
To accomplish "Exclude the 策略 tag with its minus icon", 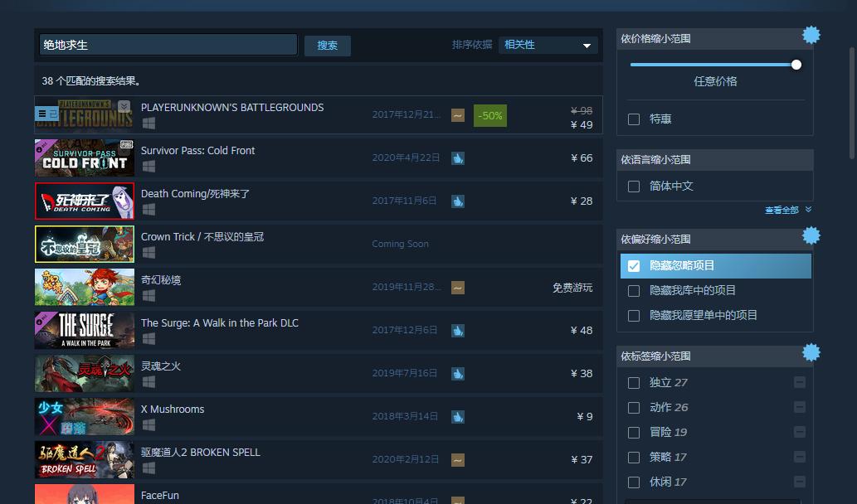I will [x=800, y=457].
